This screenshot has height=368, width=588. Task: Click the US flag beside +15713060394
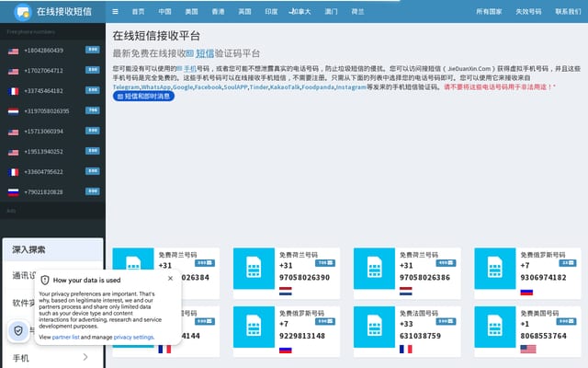tap(13, 132)
